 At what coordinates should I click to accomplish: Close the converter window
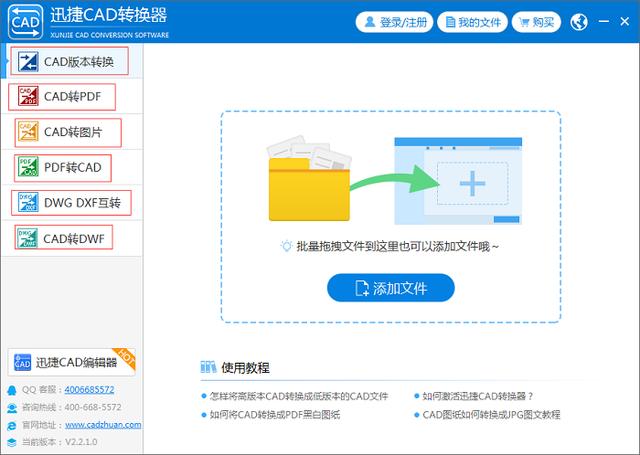pos(624,22)
